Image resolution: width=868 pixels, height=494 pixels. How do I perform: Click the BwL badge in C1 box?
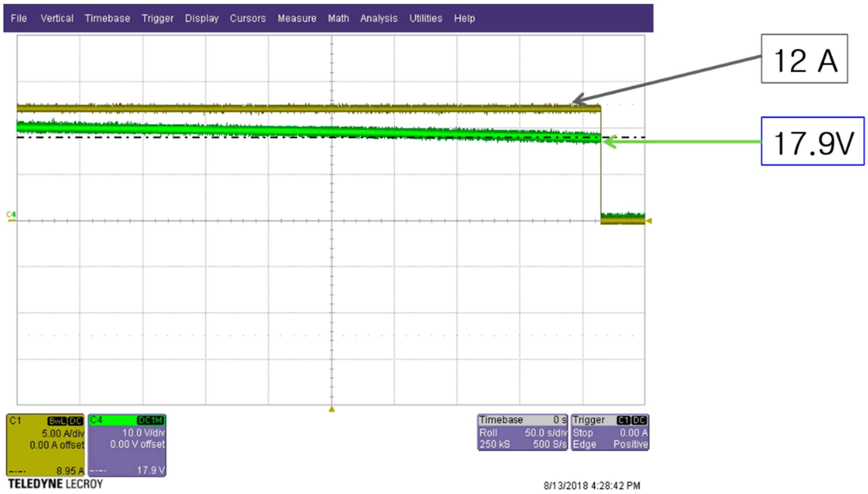click(57, 421)
